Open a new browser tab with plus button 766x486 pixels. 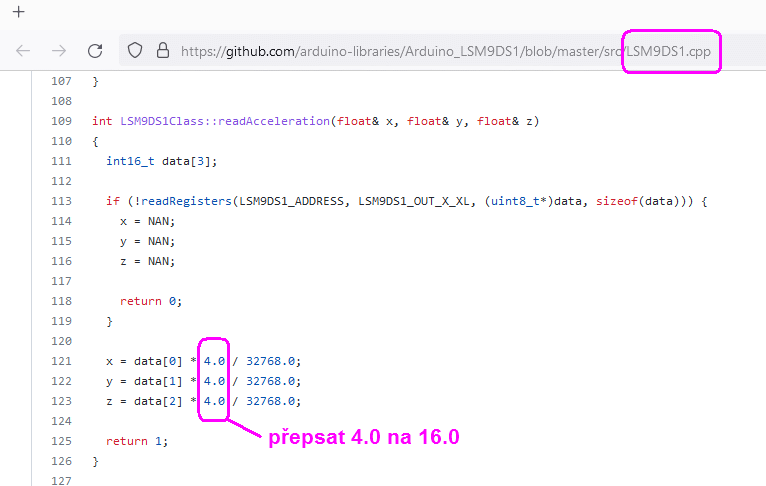click(x=17, y=13)
